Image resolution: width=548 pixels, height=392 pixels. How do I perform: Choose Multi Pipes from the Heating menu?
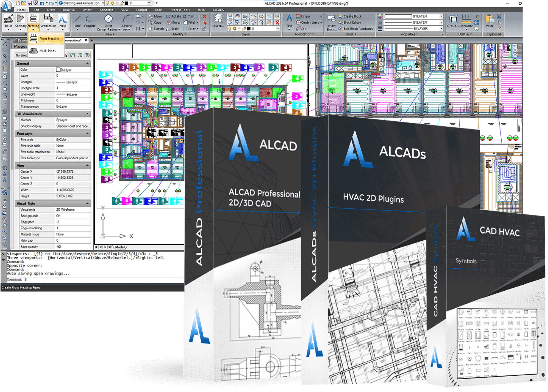46,51
